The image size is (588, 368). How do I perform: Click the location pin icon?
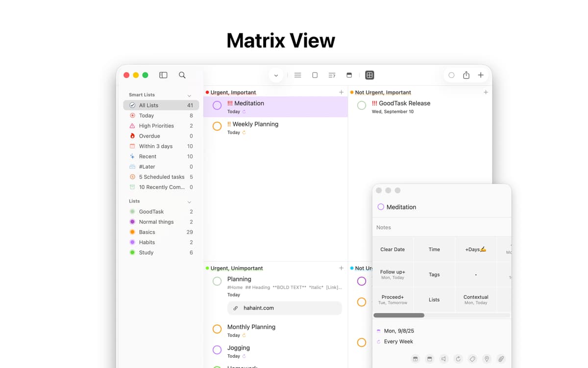click(x=487, y=359)
